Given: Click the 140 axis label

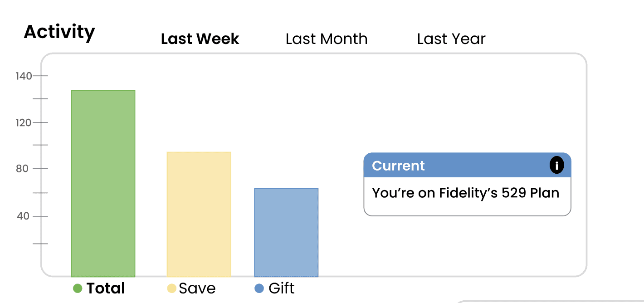Looking at the screenshot, I should click(x=24, y=76).
